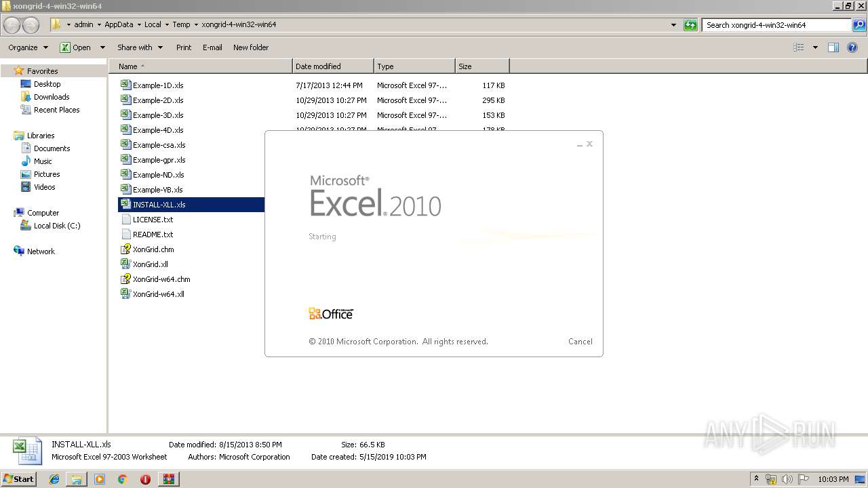Select Example-VB.xls file icon
The width and height of the screenshot is (868, 488).
(125, 189)
